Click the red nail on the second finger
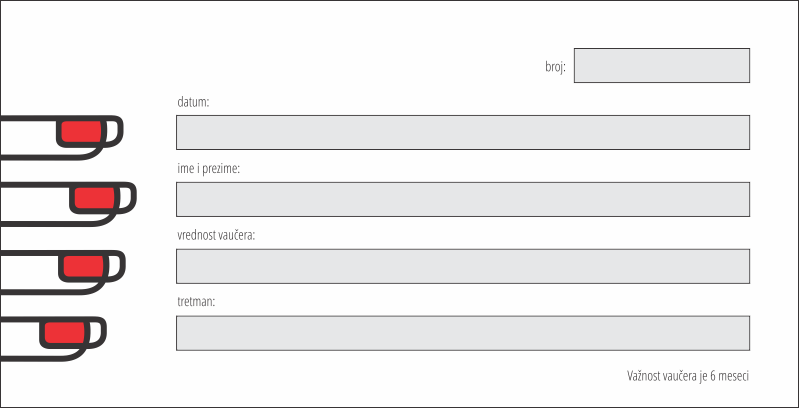This screenshot has height=408, width=799. click(94, 198)
